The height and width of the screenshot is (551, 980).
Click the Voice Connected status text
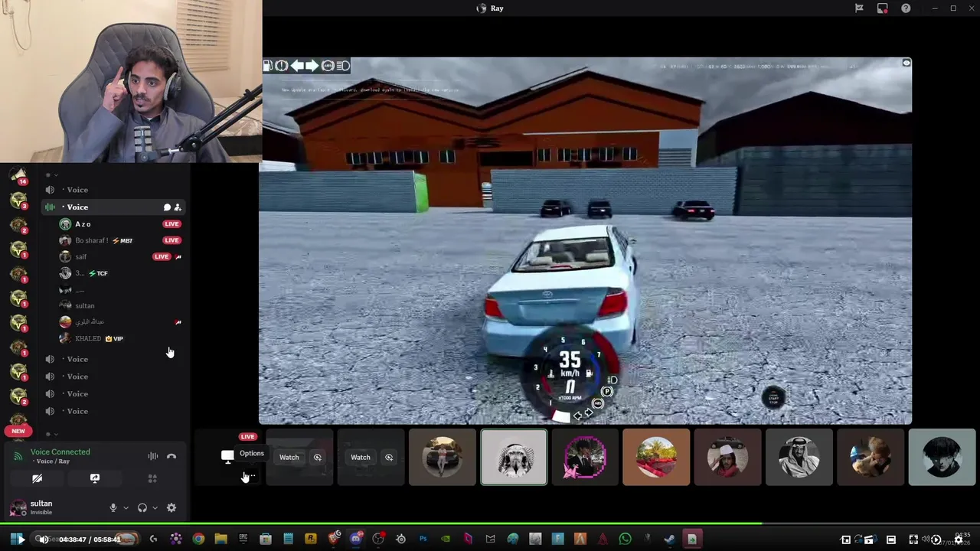[60, 452]
